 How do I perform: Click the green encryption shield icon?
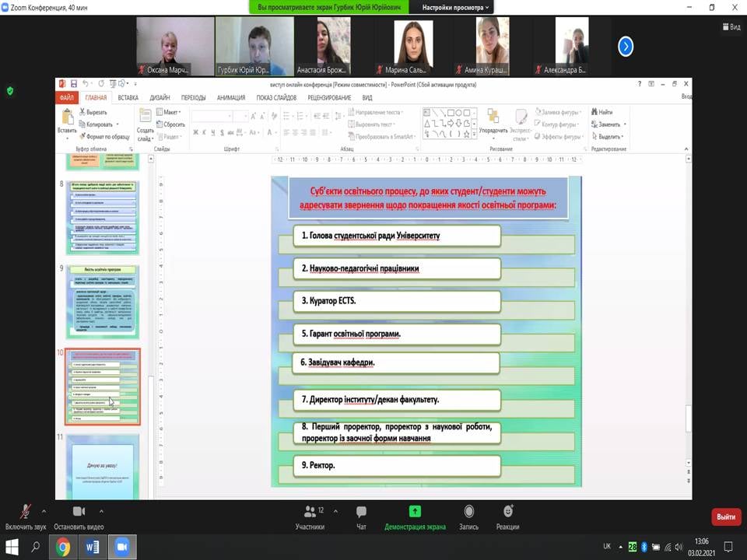[x=10, y=90]
